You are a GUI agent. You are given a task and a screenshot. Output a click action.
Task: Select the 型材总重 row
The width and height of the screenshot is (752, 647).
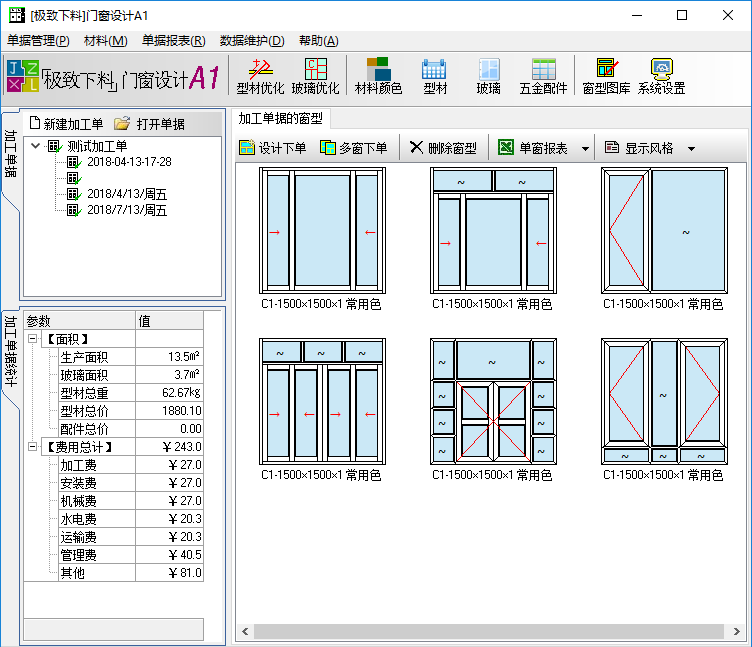click(130, 392)
